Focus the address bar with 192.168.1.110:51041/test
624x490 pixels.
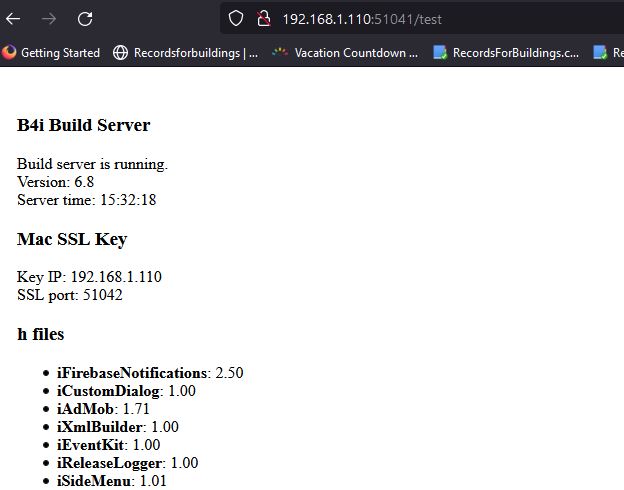[x=422, y=19]
